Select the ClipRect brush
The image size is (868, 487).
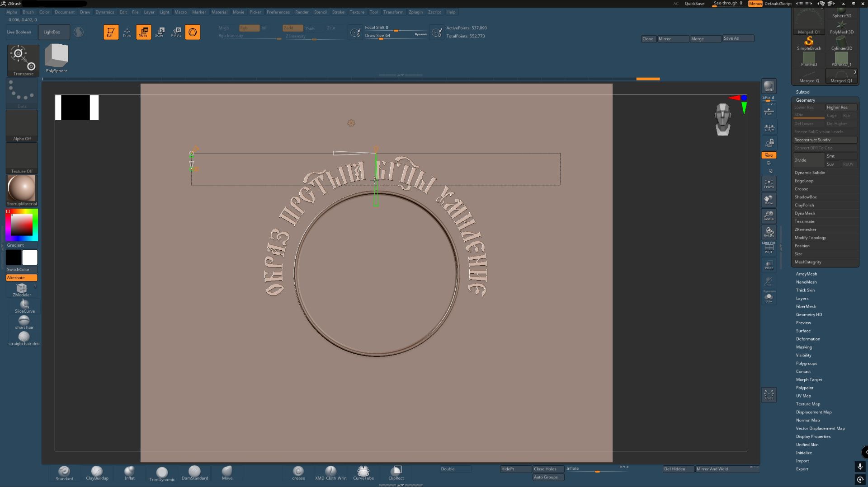[x=396, y=473]
